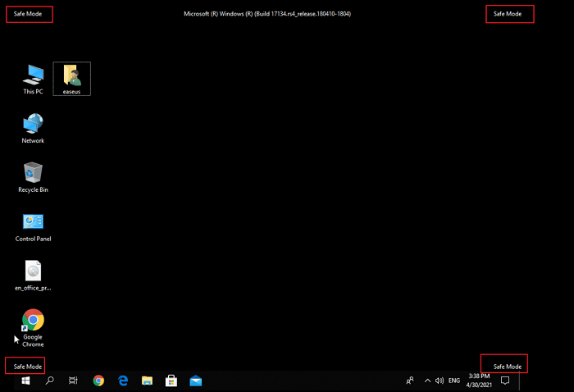
Task: Open Microsoft Store from the taskbar
Action: tap(171, 381)
